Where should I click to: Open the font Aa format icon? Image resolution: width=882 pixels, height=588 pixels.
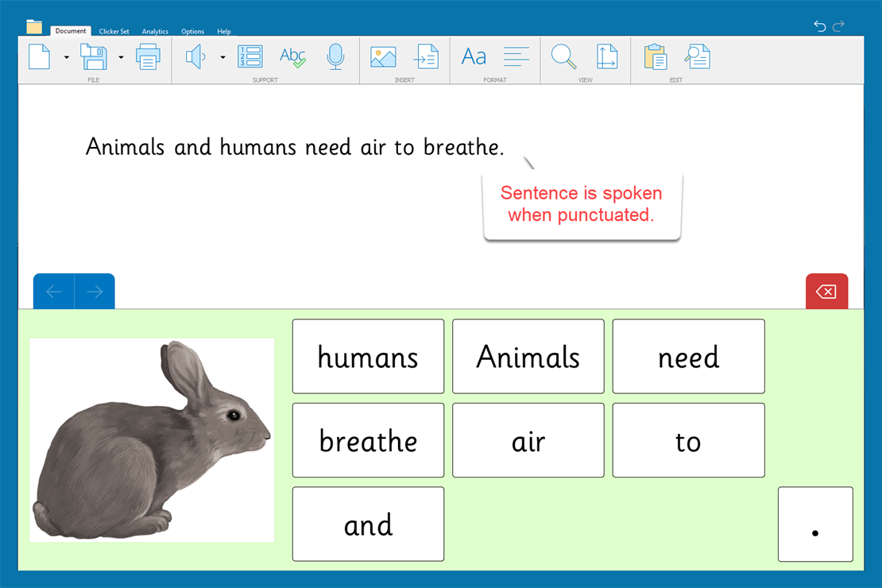point(474,57)
